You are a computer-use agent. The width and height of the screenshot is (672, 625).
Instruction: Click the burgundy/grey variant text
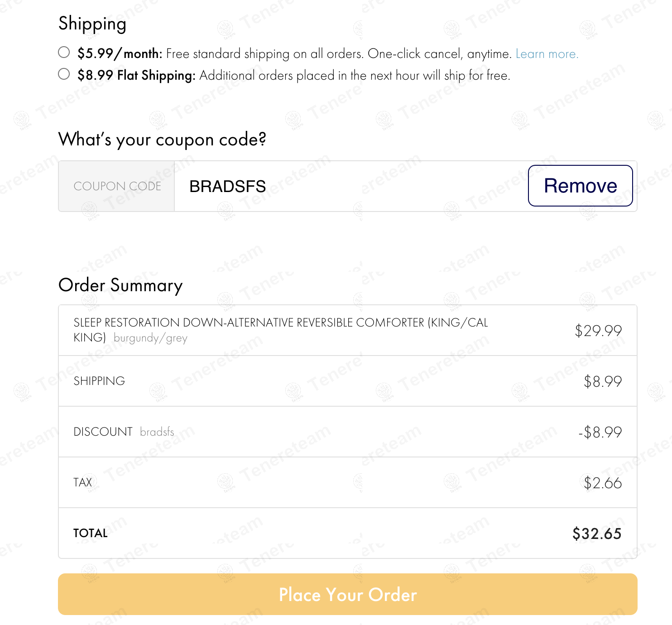[x=150, y=338]
